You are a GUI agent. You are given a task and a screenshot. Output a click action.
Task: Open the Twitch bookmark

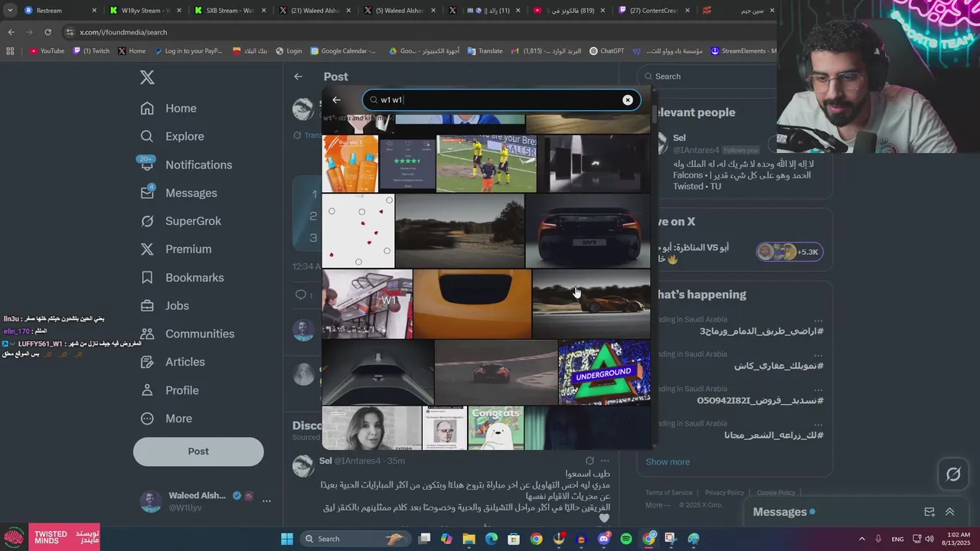[92, 51]
